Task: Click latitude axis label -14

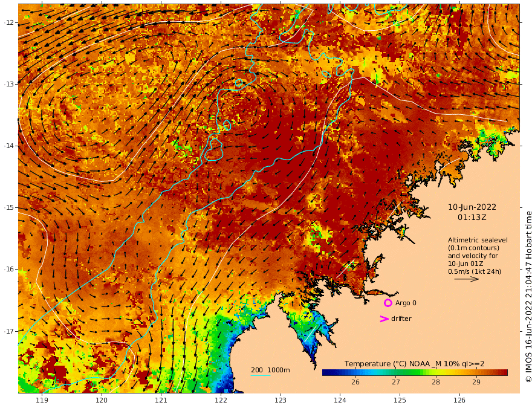Action: [x=10, y=146]
